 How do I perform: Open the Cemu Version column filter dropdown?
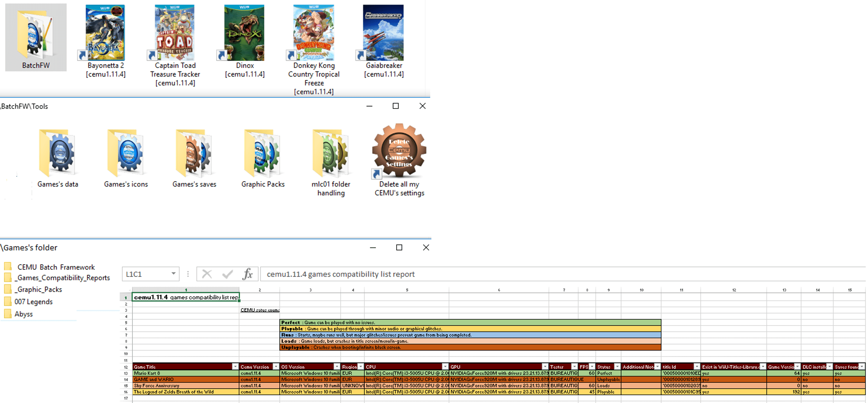pos(276,367)
